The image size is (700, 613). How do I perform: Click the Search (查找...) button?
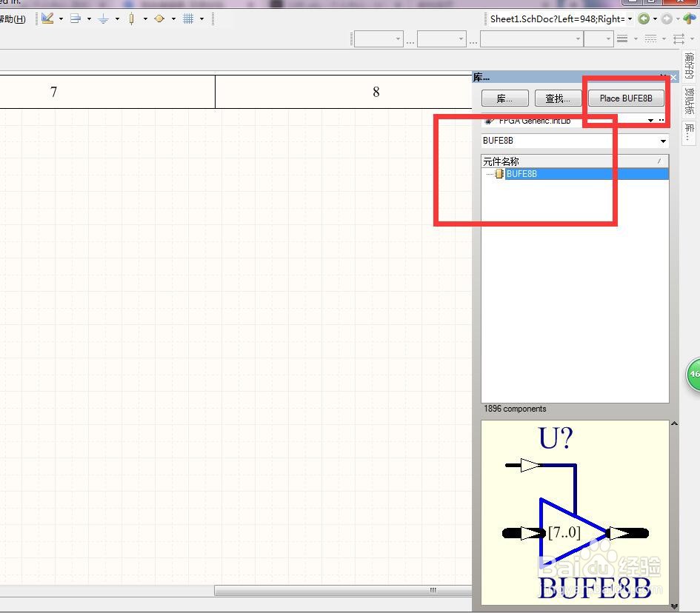[x=558, y=98]
